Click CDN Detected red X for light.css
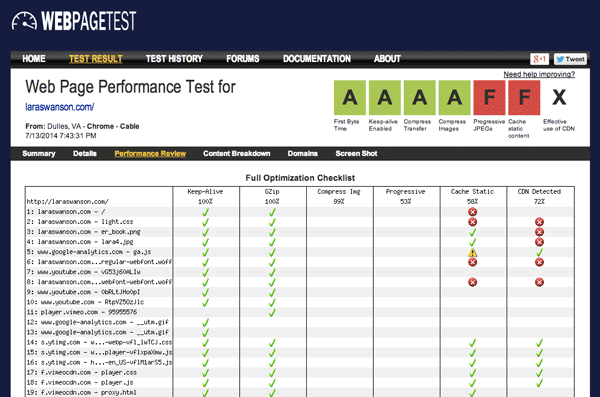Image resolution: width=600 pixels, height=397 pixels. click(x=539, y=222)
